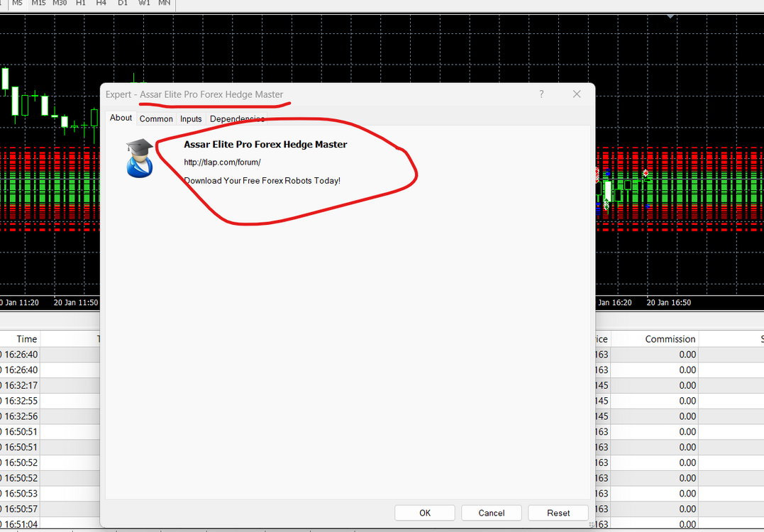Click 'Download Your Free Forex Robots Today!' text
This screenshot has width=764, height=532.
(262, 181)
